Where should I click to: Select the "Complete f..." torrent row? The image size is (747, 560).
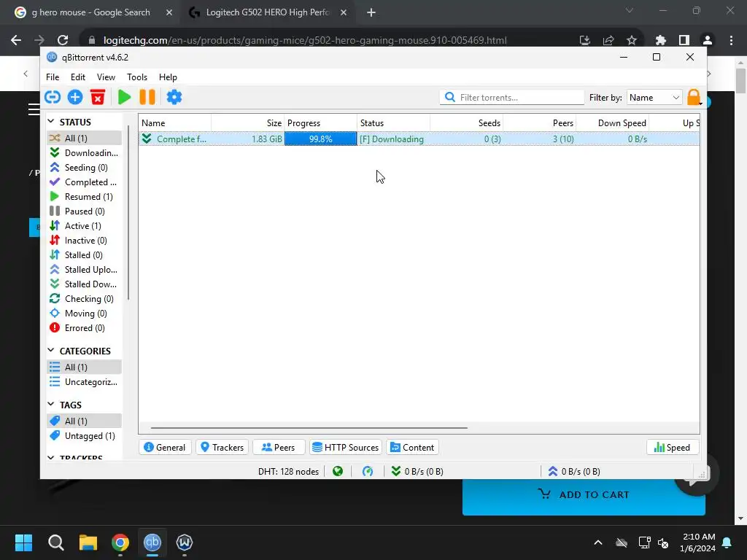point(419,139)
